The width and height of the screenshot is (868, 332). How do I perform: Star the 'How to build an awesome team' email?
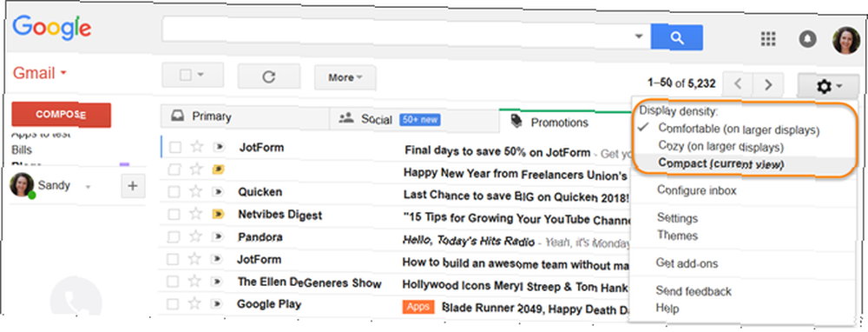tap(195, 259)
